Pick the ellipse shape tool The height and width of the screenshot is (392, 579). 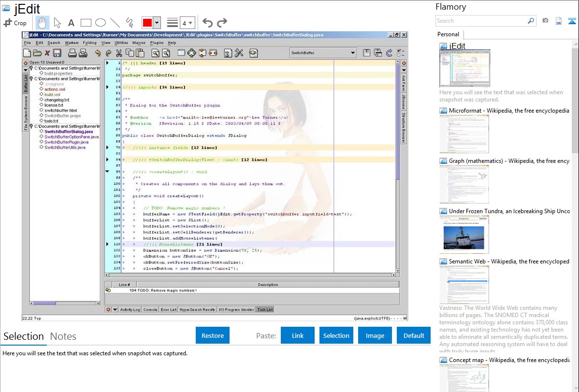click(x=101, y=23)
